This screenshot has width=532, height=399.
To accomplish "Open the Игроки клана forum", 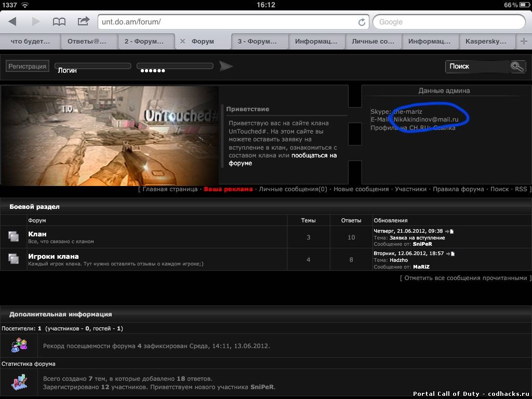I will [x=54, y=257].
